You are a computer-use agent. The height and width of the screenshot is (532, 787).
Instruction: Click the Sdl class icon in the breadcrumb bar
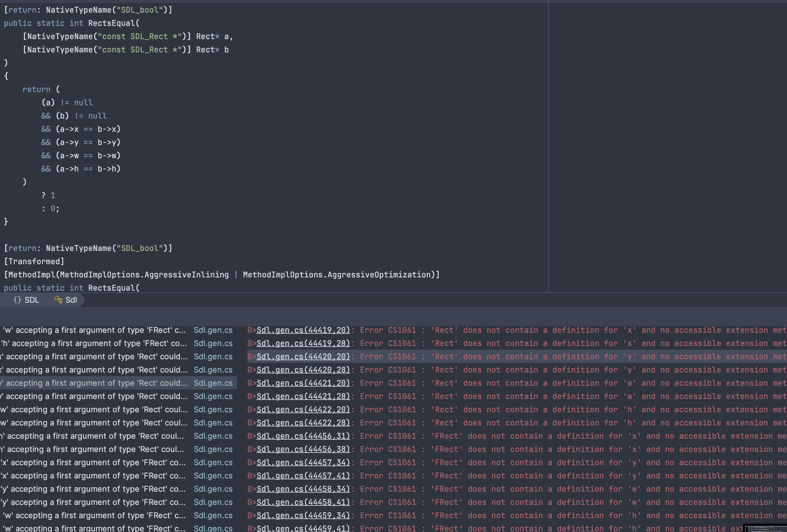click(58, 300)
